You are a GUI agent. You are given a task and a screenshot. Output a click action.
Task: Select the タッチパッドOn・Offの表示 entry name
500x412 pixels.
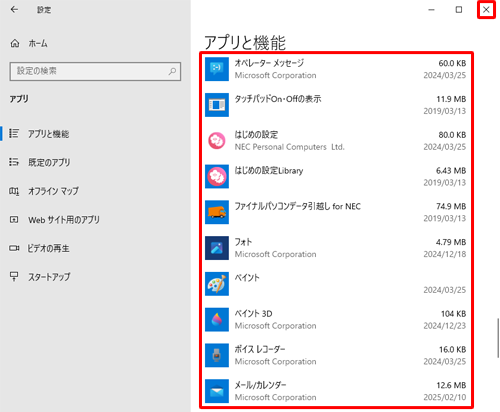point(278,99)
